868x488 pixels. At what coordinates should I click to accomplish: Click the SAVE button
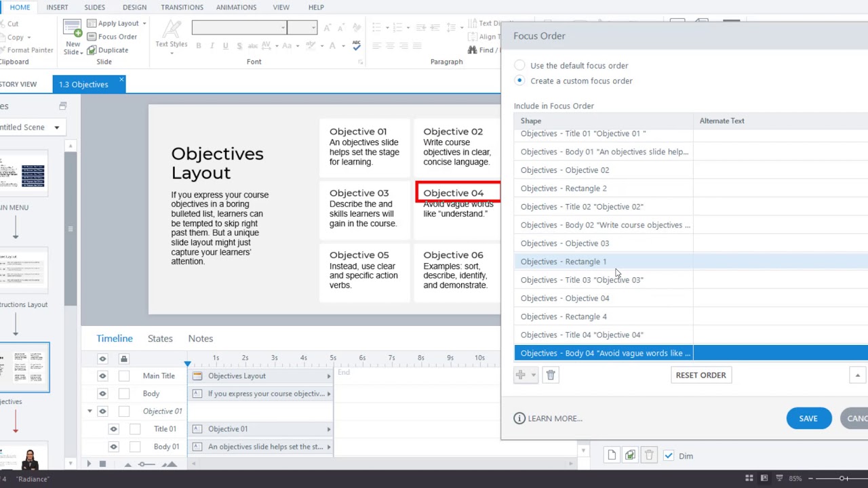click(808, 418)
